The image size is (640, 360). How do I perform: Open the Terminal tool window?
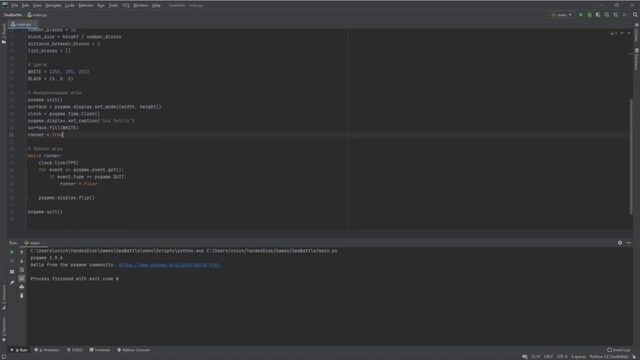pyautogui.click(x=100, y=350)
